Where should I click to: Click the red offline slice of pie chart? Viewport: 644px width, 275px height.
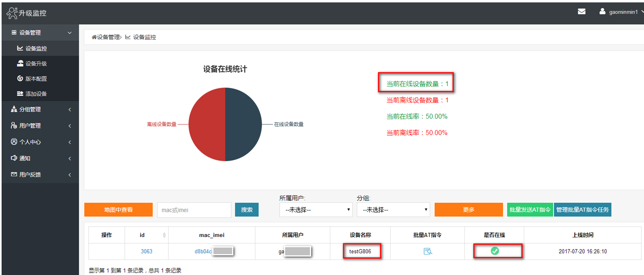click(x=205, y=125)
